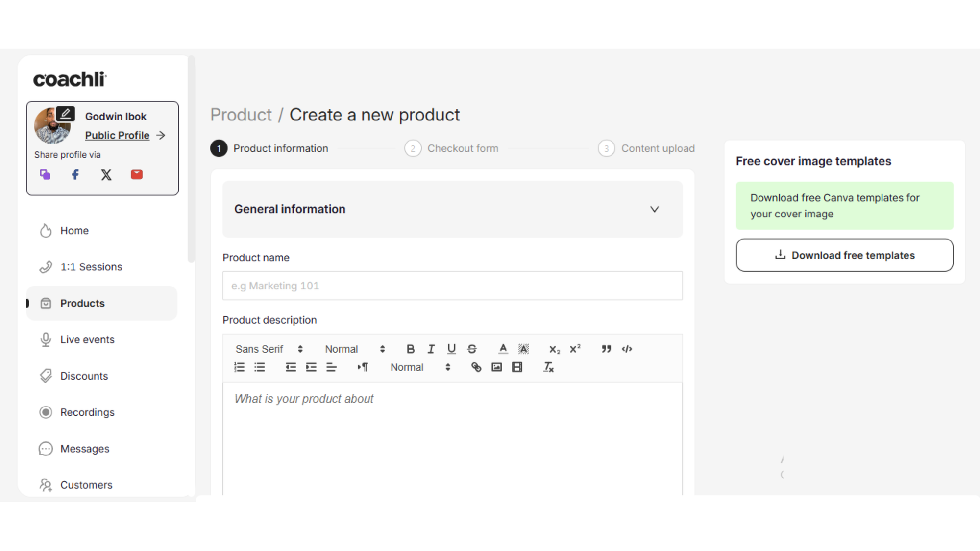Image resolution: width=980 pixels, height=551 pixels.
Task: Toggle code block formatting
Action: (627, 349)
